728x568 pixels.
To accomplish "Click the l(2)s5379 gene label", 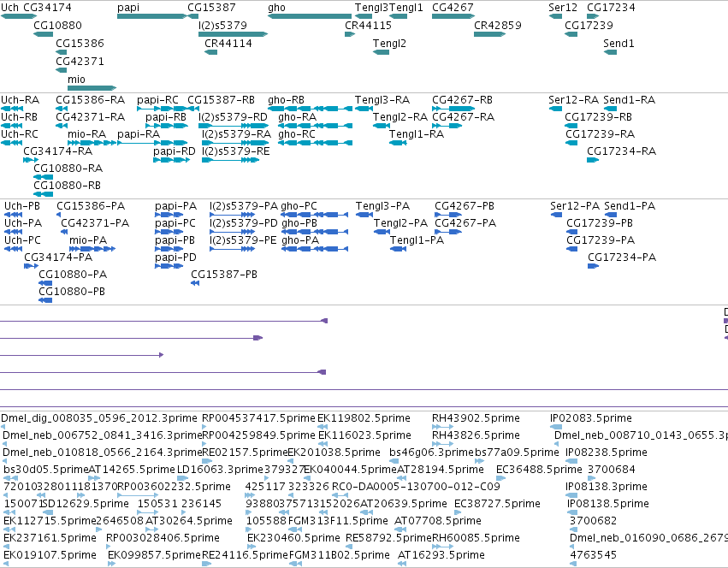I will click(x=223, y=25).
